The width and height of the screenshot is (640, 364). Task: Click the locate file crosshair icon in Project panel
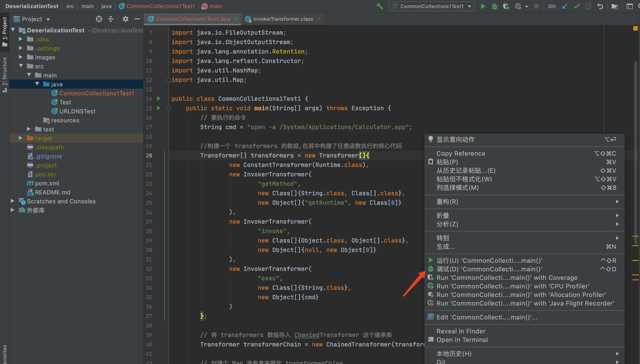(x=99, y=19)
